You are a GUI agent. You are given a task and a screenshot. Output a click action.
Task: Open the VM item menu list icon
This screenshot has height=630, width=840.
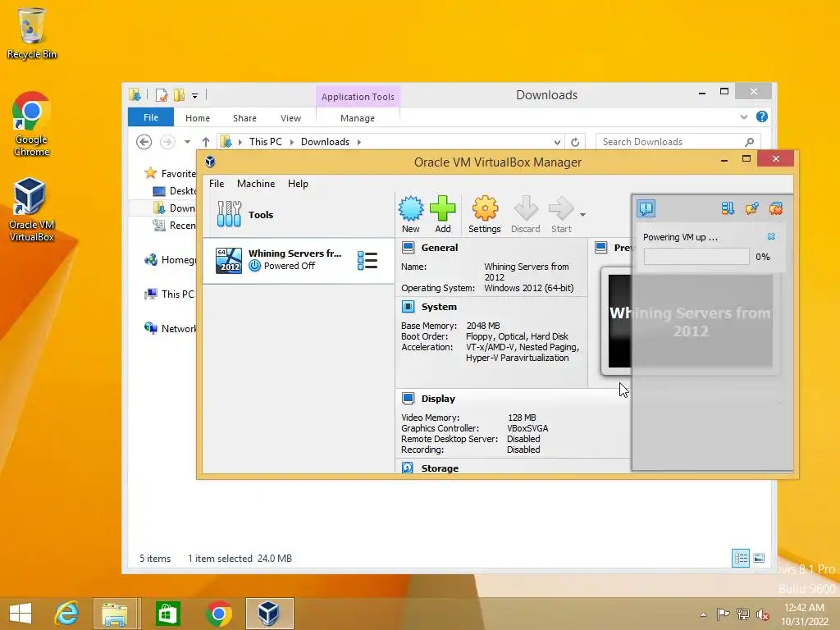coord(367,261)
